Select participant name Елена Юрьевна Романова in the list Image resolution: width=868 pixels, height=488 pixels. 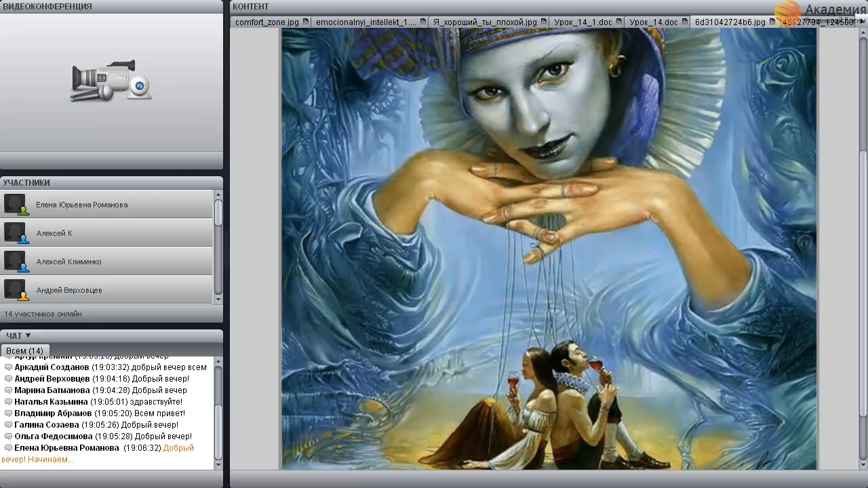[x=82, y=205]
